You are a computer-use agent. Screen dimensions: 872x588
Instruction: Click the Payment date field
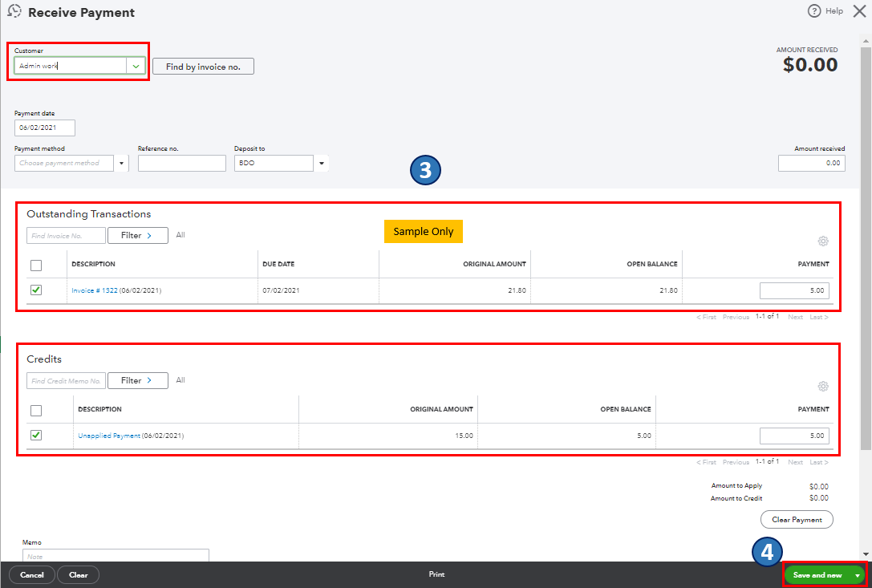(44, 128)
